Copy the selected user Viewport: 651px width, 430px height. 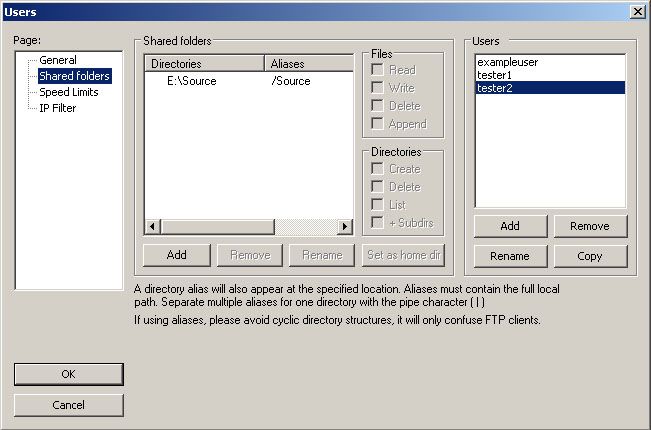[590, 256]
